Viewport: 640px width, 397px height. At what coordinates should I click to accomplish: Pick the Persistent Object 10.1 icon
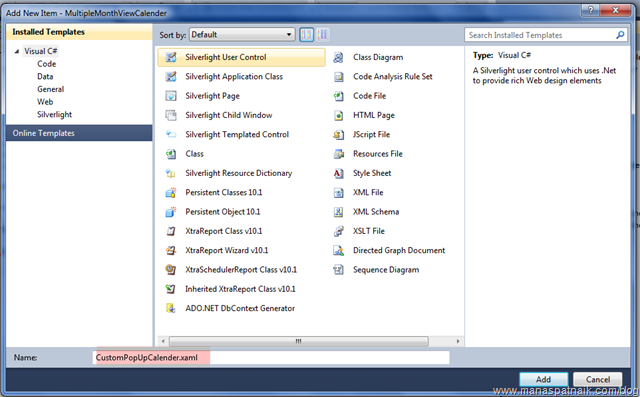(171, 212)
